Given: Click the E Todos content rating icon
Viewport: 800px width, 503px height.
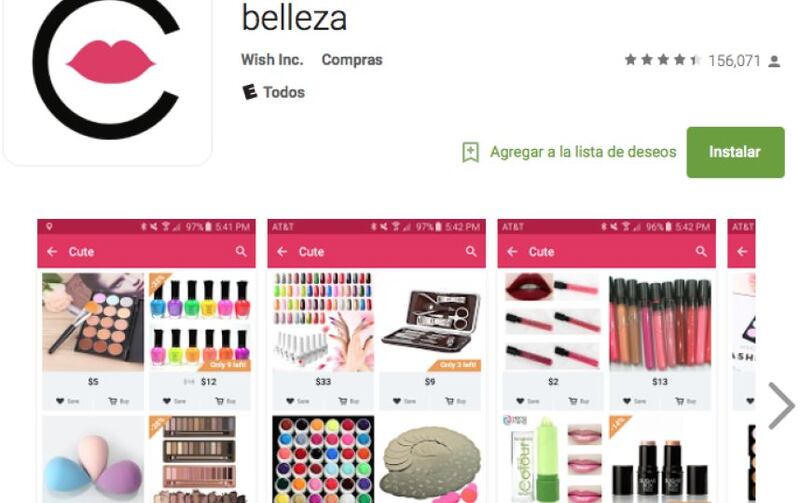Looking at the screenshot, I should coord(248,92).
